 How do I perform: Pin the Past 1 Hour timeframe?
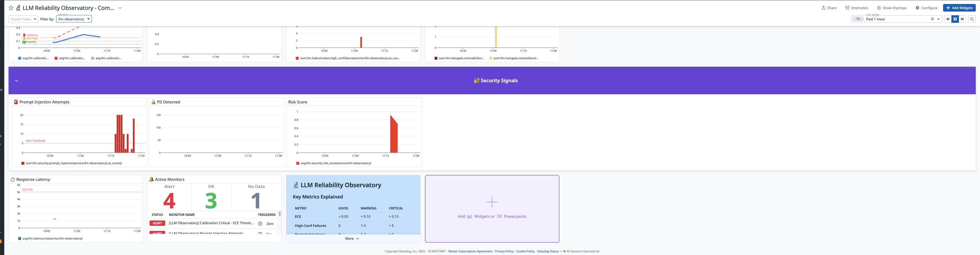(x=932, y=19)
